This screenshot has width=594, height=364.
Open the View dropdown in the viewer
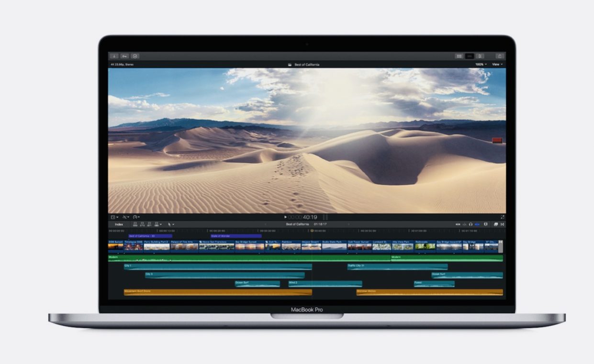[x=496, y=64]
